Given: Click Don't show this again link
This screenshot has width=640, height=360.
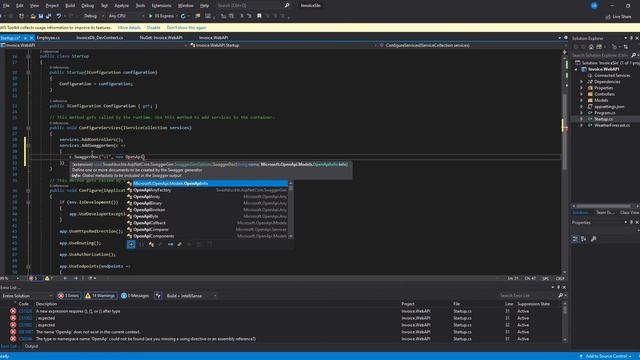Looking at the screenshot, I should 187,28.
